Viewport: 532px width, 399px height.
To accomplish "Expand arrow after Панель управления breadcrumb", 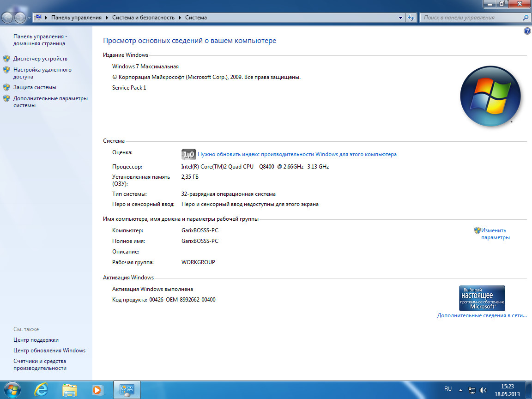I will tap(107, 18).
